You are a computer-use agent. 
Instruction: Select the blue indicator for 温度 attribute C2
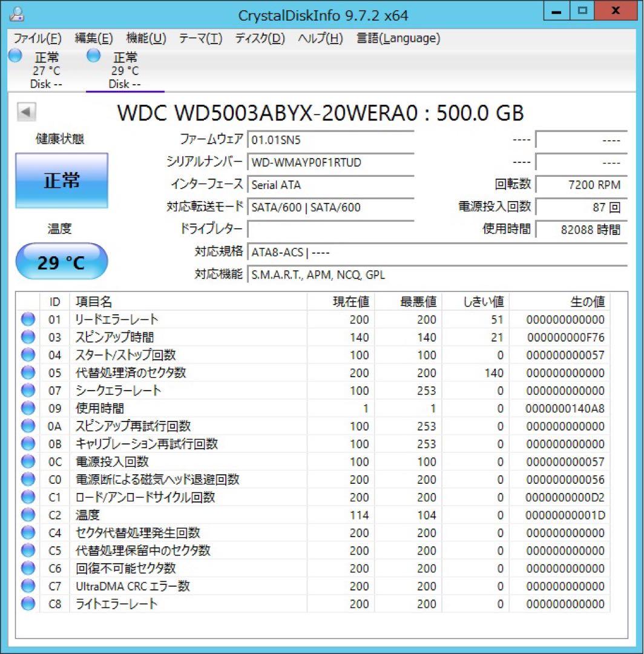(x=28, y=515)
